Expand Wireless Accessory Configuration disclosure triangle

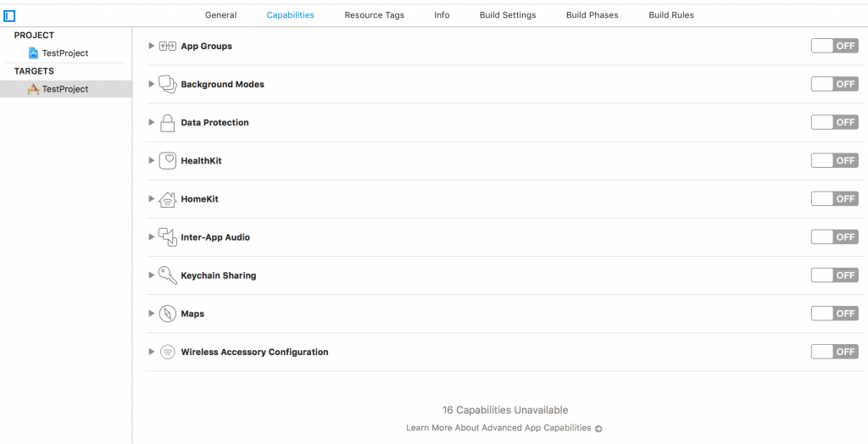151,352
